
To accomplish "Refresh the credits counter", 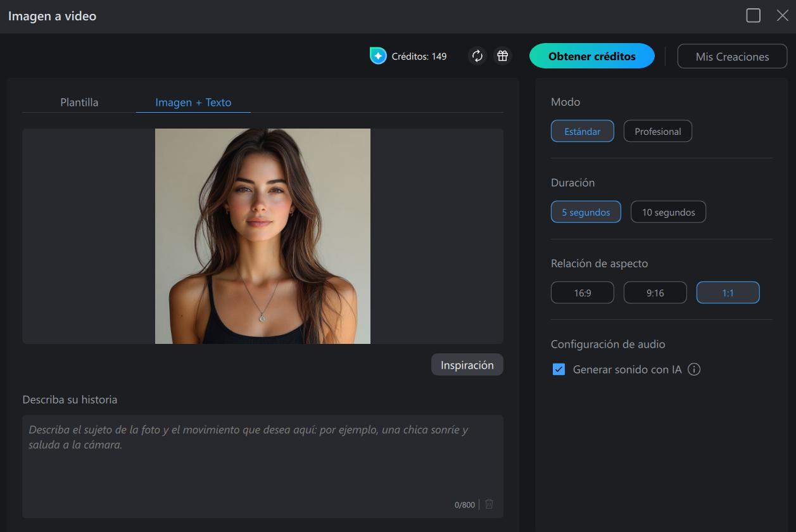I will 477,56.
